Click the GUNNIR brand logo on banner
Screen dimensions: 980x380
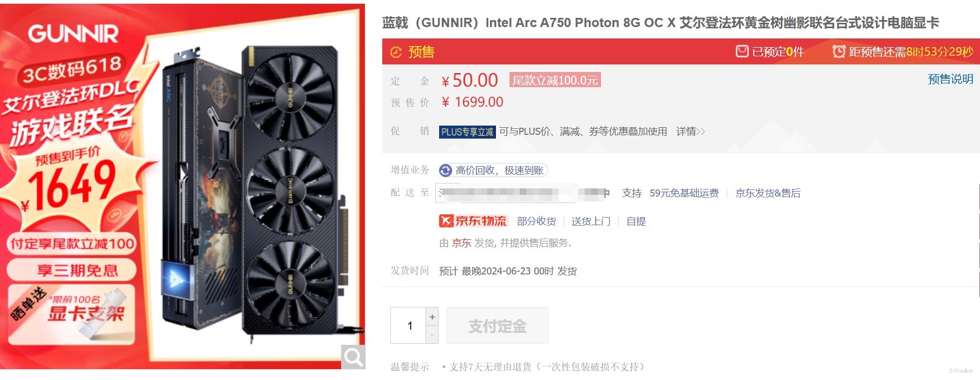pyautogui.click(x=73, y=34)
